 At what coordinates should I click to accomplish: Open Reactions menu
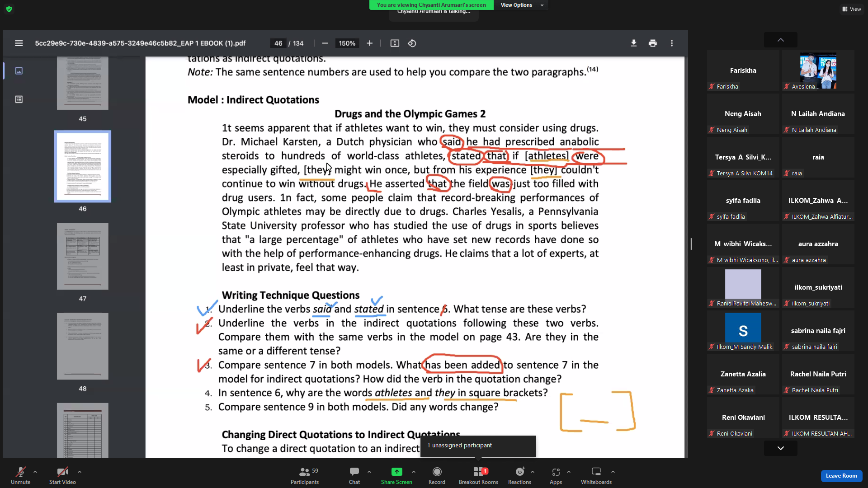[519, 476]
